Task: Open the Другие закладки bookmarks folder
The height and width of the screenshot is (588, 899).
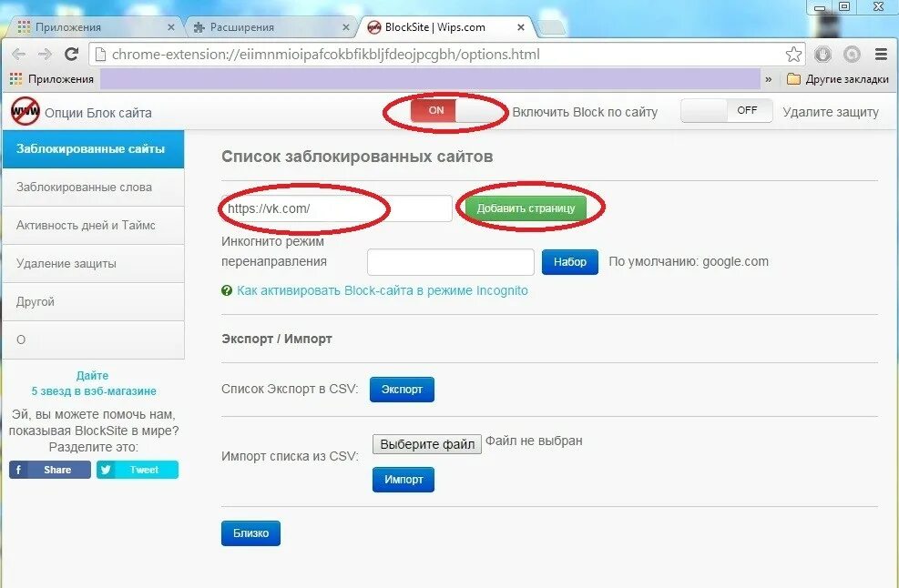Action: point(838,79)
